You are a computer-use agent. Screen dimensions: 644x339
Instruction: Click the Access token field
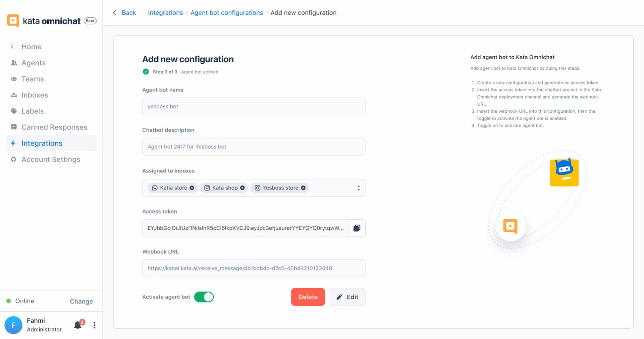pyautogui.click(x=245, y=228)
